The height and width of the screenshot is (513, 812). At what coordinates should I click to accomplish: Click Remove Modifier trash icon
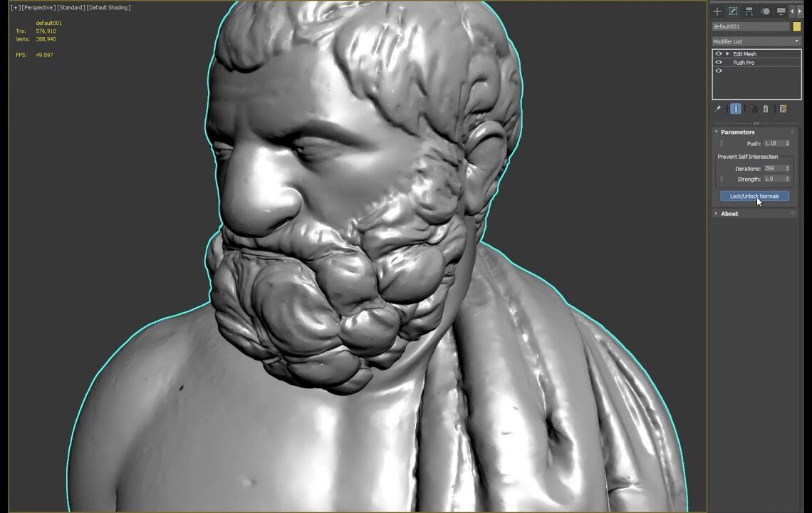coord(765,108)
